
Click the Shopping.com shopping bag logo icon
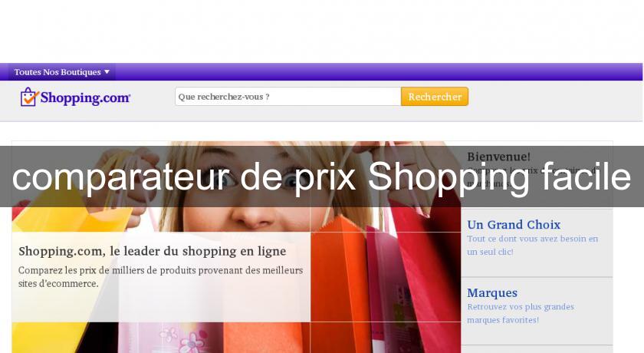coord(29,97)
